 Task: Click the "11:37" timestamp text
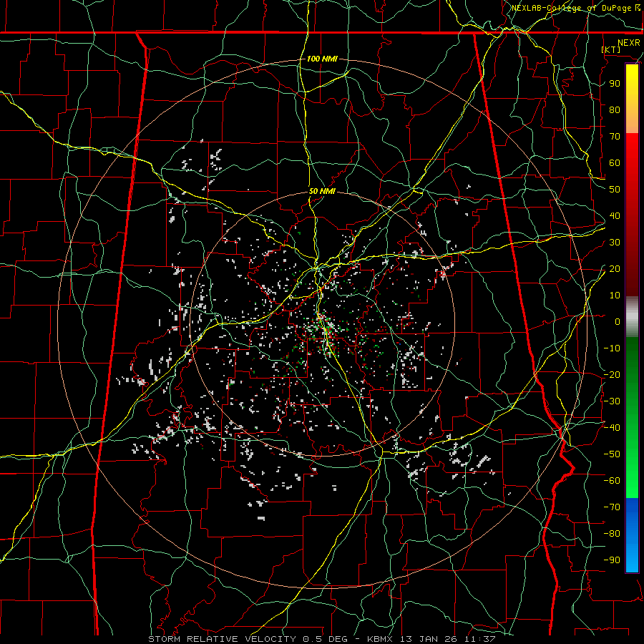click(480, 639)
